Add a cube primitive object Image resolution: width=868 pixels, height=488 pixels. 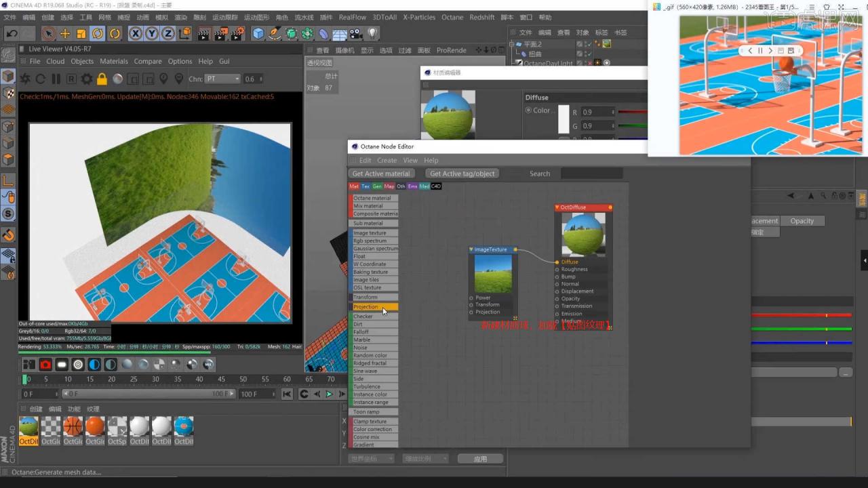coord(258,33)
